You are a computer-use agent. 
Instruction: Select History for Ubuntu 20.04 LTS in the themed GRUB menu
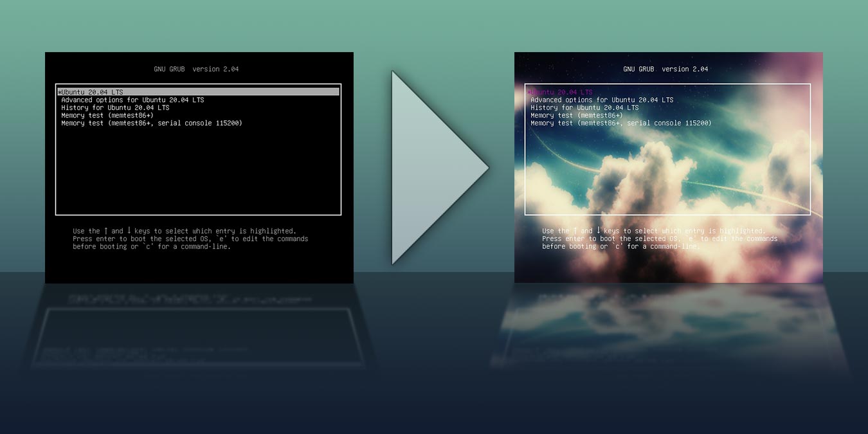(584, 107)
